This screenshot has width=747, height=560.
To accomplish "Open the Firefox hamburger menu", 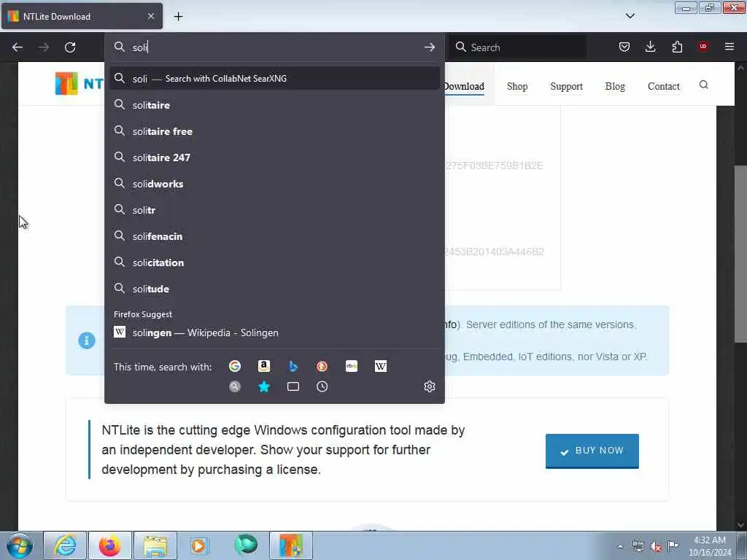I will click(729, 47).
